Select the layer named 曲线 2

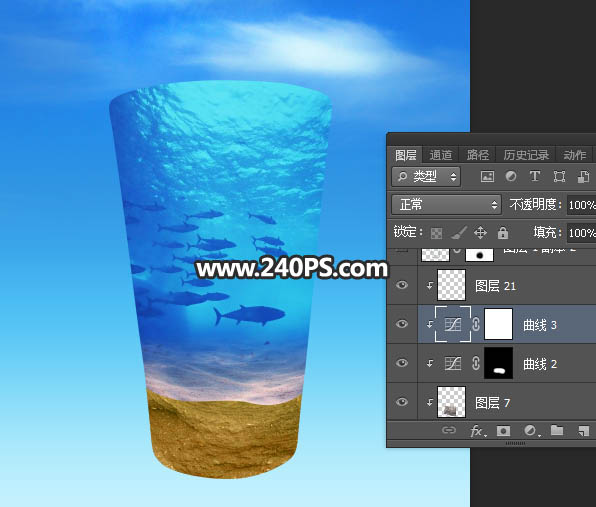[x=540, y=364]
